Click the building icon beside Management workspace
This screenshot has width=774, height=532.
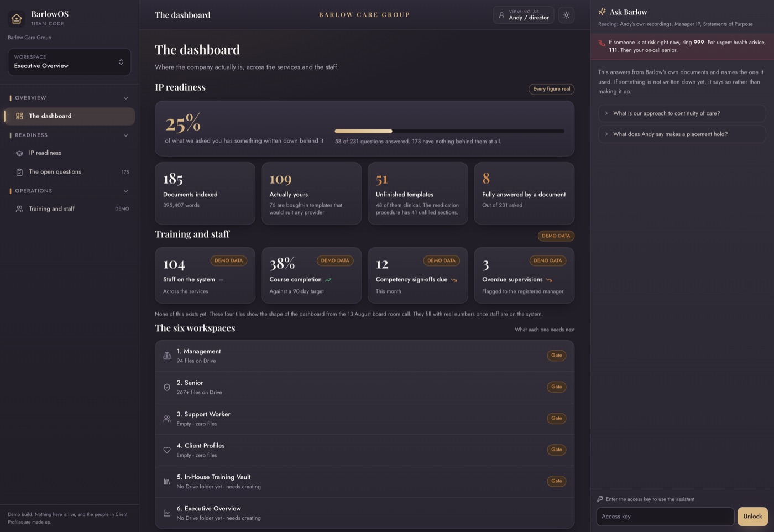[x=167, y=356]
